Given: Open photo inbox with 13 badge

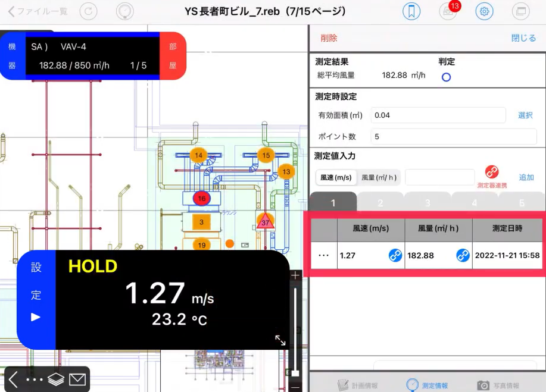Looking at the screenshot, I should 447,11.
